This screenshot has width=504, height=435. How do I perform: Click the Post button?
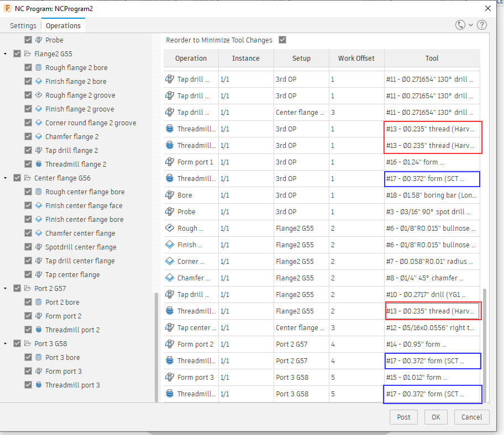coord(403,417)
